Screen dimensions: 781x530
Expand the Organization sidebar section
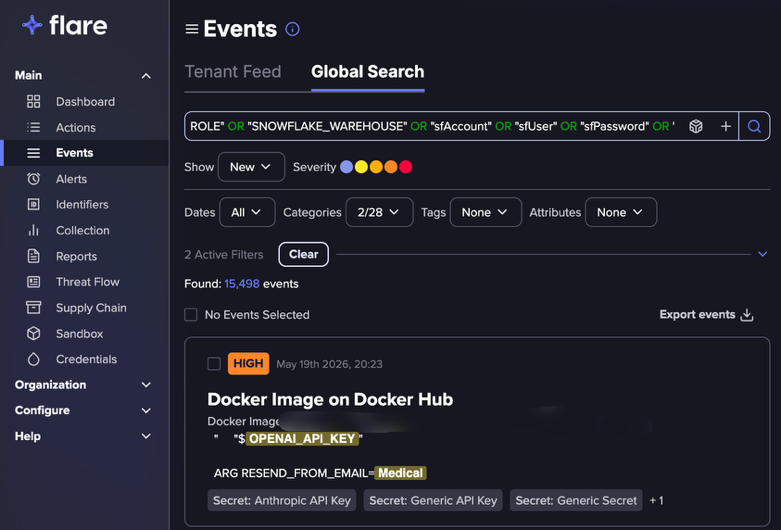pyautogui.click(x=146, y=385)
